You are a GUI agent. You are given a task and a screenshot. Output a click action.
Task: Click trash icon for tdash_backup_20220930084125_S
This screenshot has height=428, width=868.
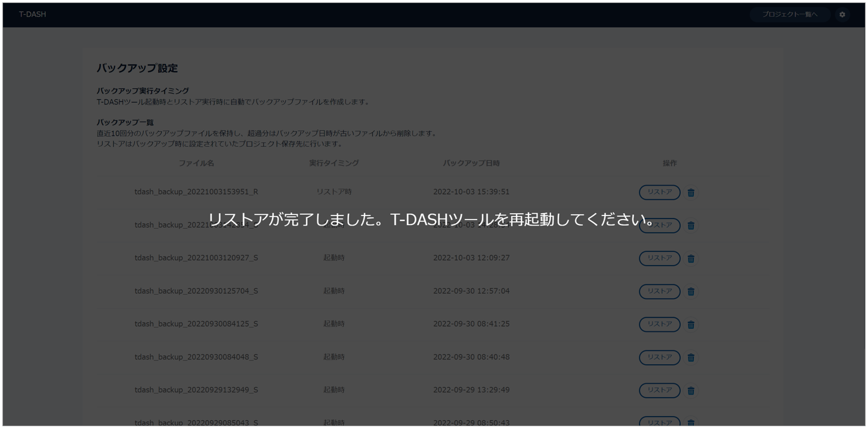point(691,325)
